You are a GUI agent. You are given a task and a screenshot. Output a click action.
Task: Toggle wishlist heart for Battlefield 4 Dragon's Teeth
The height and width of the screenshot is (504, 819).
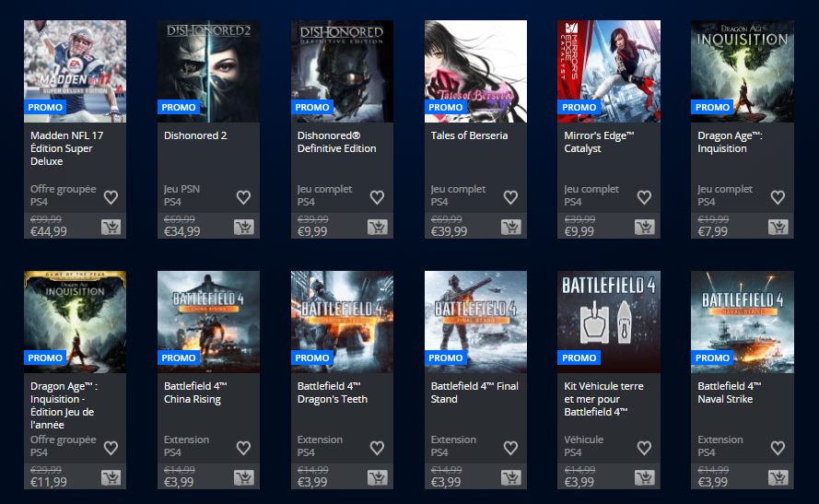click(x=377, y=448)
